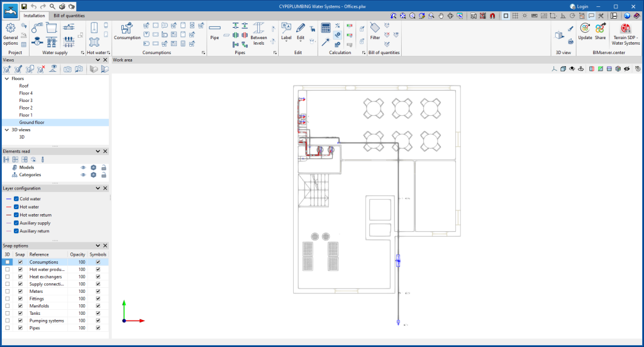Image resolution: width=644 pixels, height=347 pixels.
Task: Click the Opacity value for Consumptions
Action: click(81, 262)
